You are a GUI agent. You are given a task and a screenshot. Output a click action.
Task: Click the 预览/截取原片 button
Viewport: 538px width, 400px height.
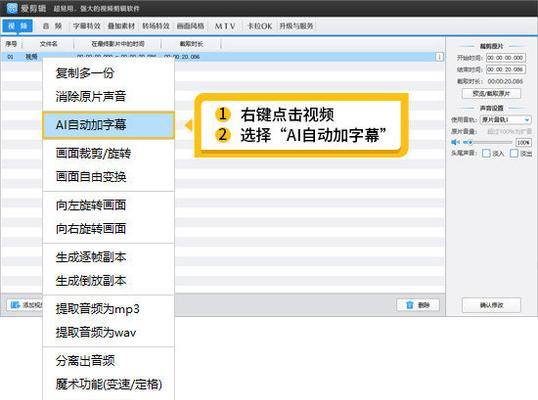click(491, 93)
